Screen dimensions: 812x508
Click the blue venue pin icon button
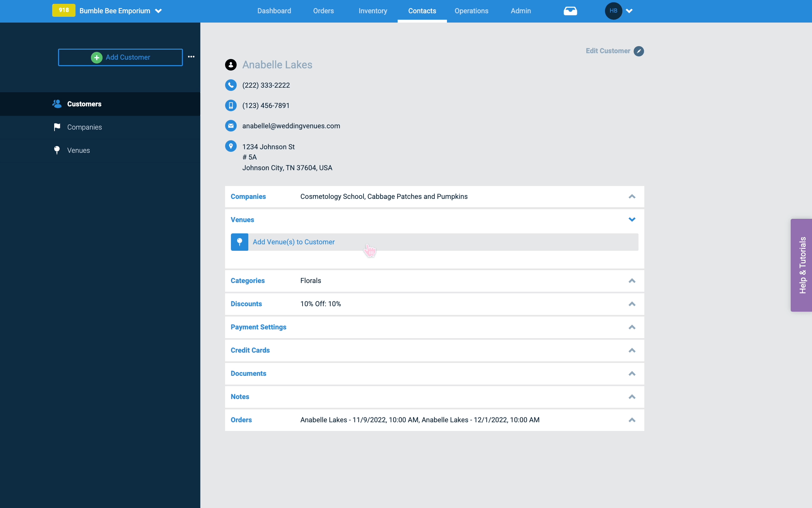[x=240, y=242]
